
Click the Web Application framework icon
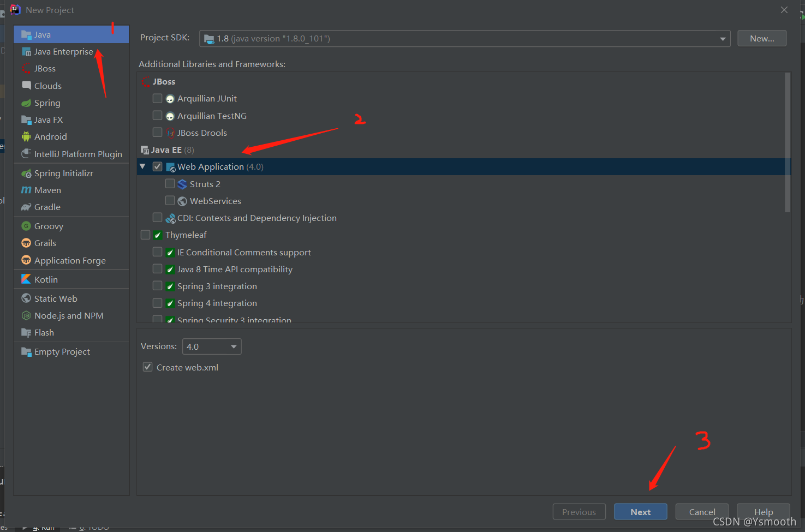click(x=170, y=168)
